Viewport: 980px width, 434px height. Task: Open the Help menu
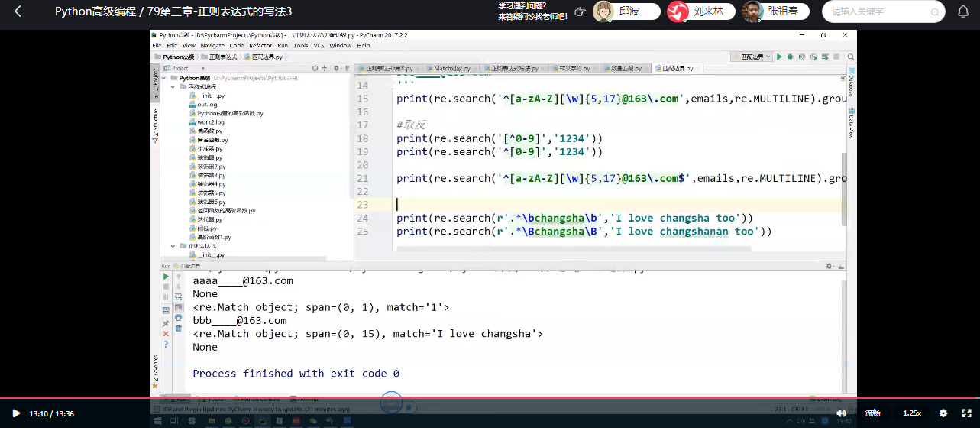click(363, 46)
